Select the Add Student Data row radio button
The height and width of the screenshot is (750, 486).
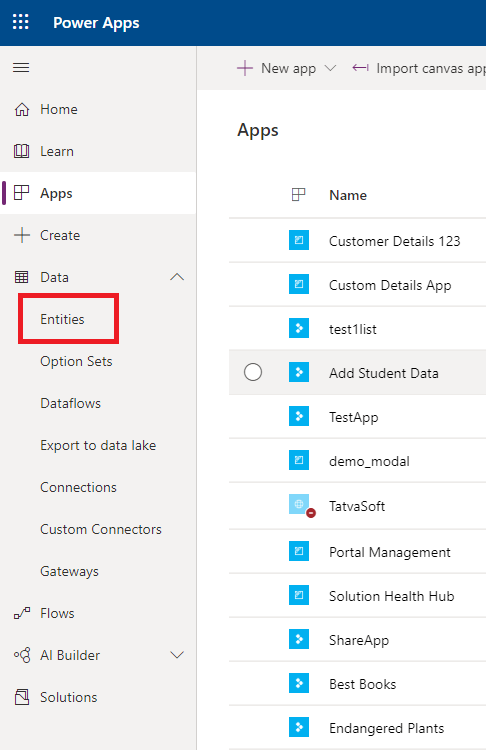coord(253,372)
